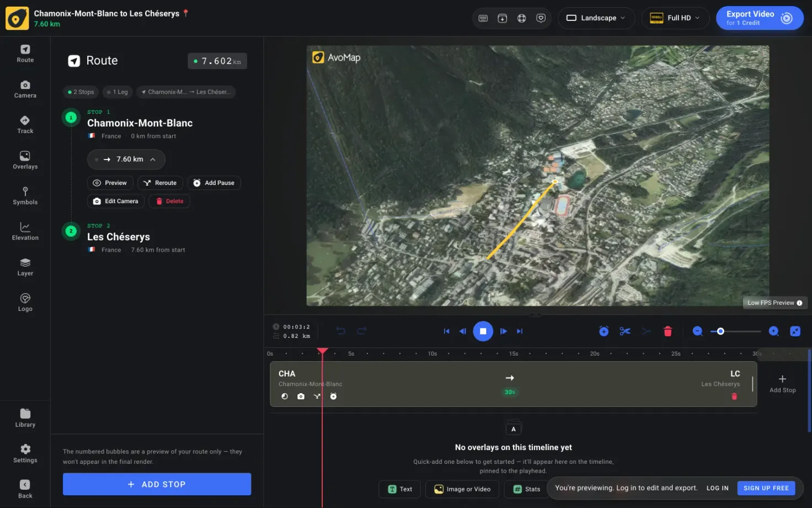Click the Add Pause button
The image size is (812, 508).
pos(214,183)
